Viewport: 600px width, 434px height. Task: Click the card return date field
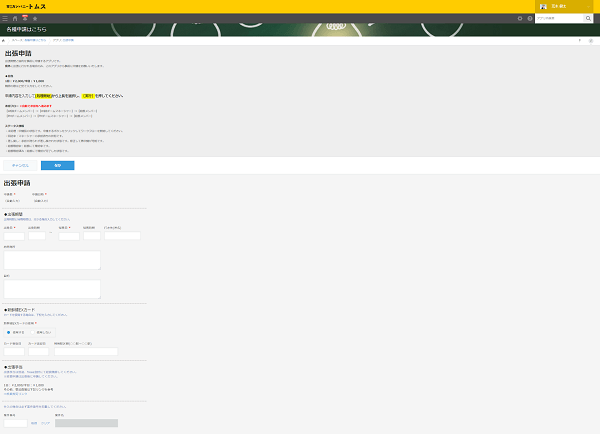(x=39, y=351)
